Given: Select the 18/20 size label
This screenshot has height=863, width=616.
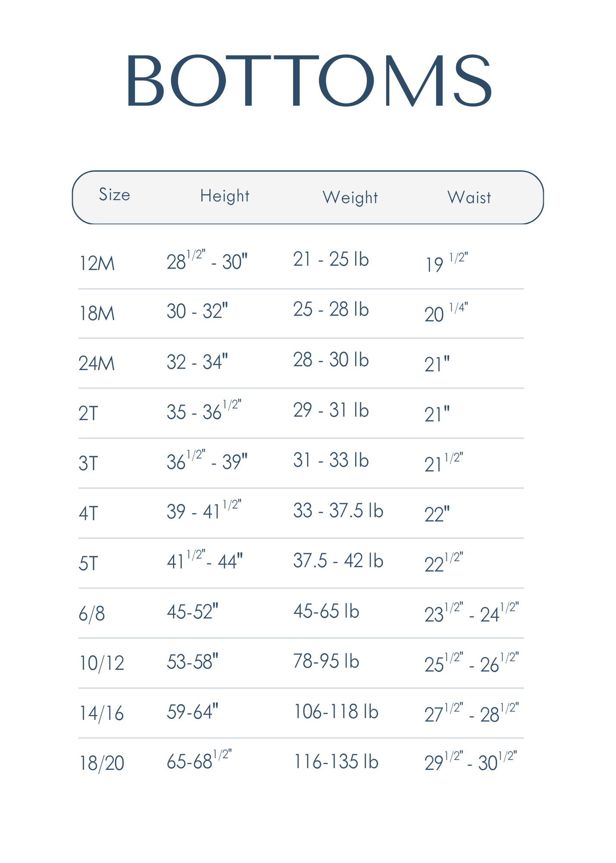Looking at the screenshot, I should [x=102, y=763].
